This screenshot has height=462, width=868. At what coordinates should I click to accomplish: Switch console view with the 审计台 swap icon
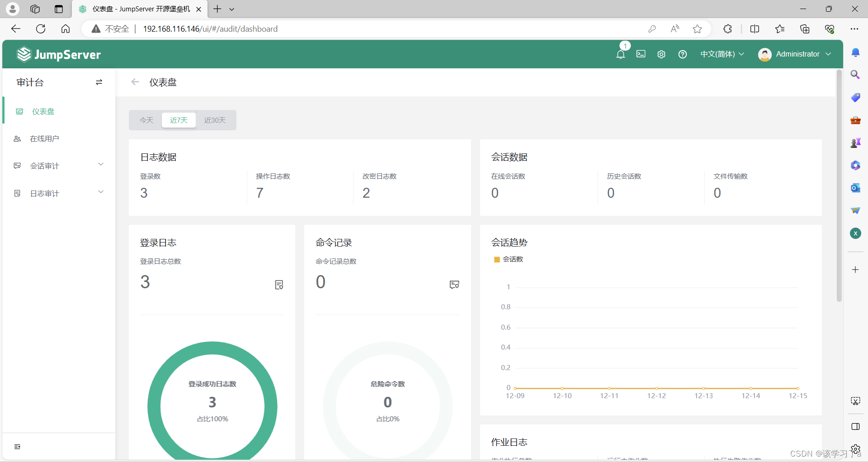point(99,82)
